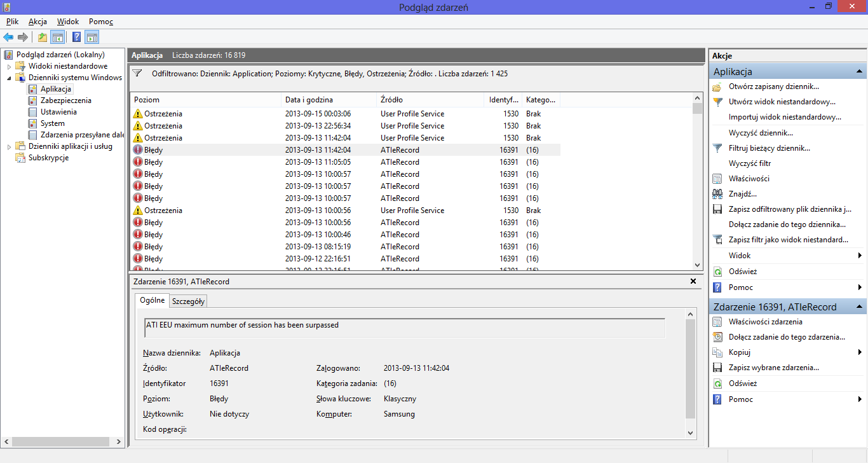
Task: Select warning event at 2013-09-13 22:56:34
Action: (346, 126)
